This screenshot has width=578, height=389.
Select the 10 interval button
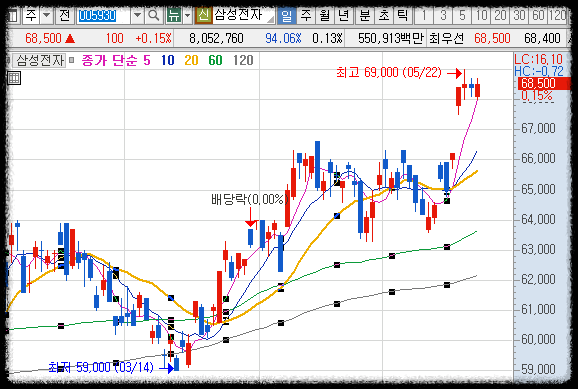(x=481, y=16)
